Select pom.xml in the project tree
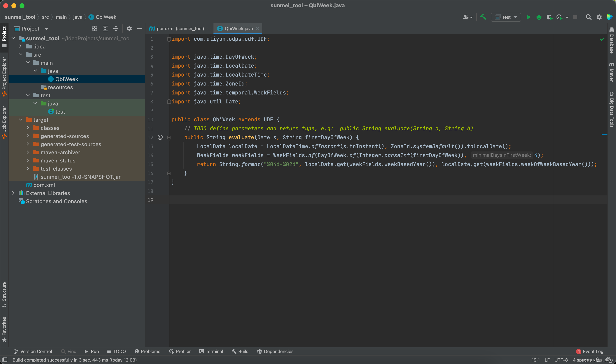This screenshot has height=364, width=616. 77,185
